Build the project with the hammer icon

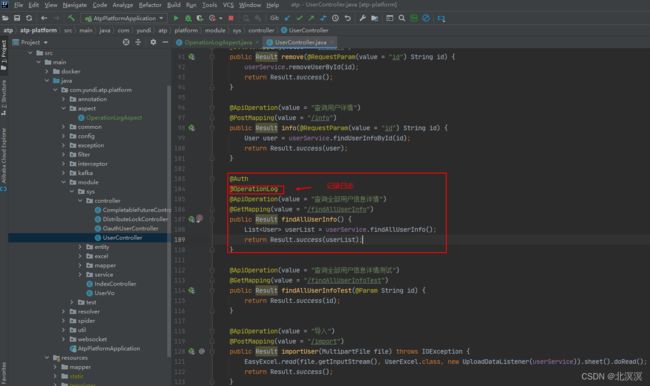click(71, 18)
